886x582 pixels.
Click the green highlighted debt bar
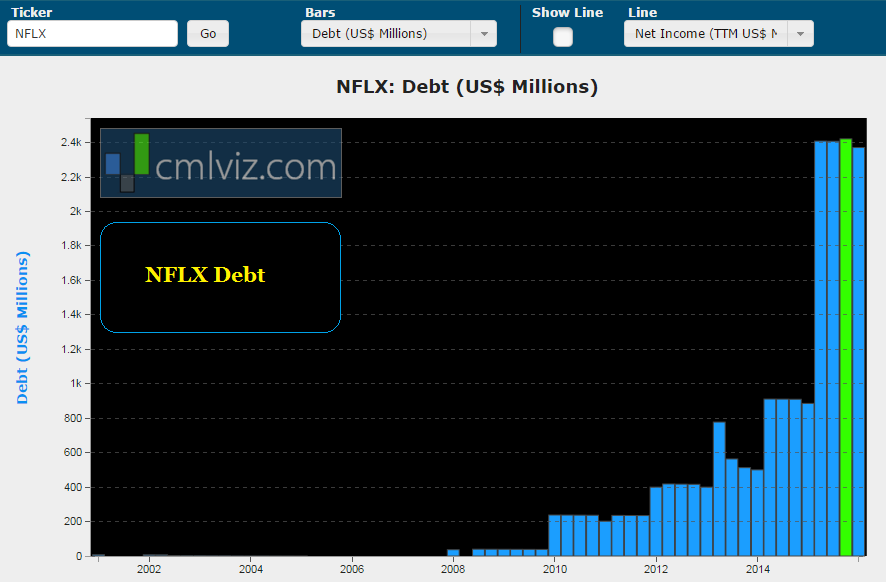[845, 347]
